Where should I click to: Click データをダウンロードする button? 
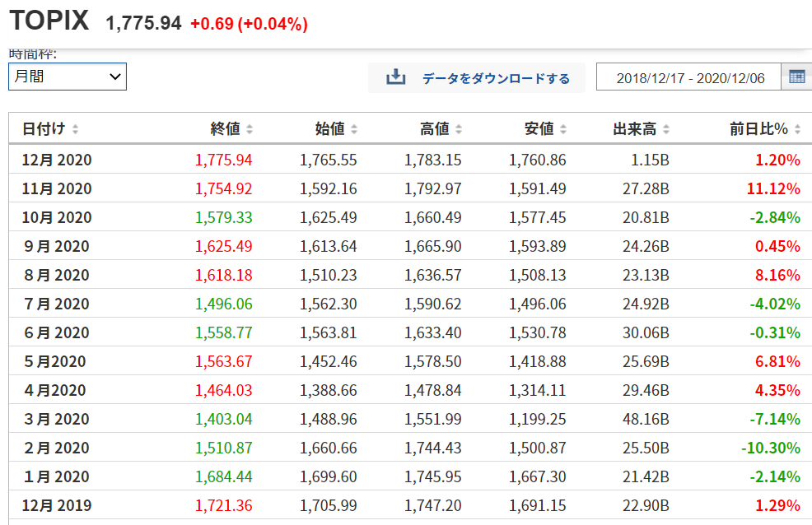tap(477, 77)
